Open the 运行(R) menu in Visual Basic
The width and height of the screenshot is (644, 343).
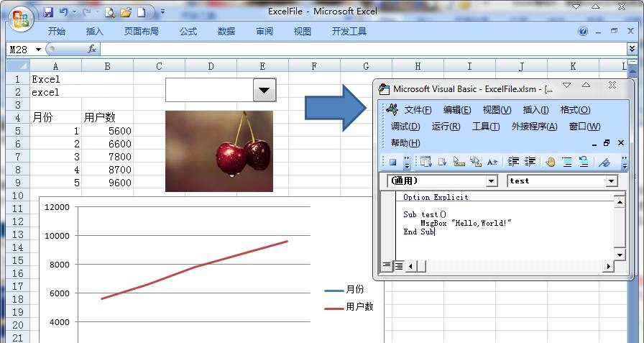coord(446,127)
